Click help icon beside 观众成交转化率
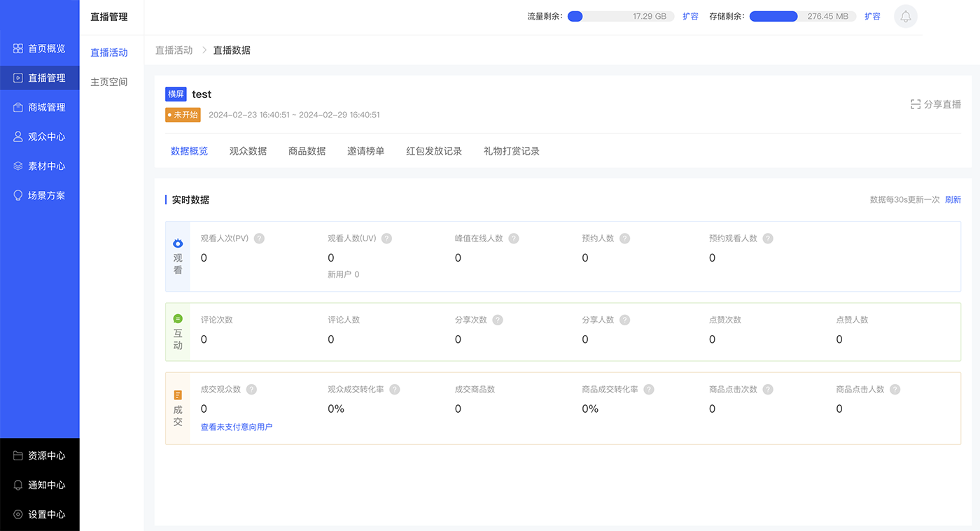Viewport: 980px width, 531px height. [395, 390]
